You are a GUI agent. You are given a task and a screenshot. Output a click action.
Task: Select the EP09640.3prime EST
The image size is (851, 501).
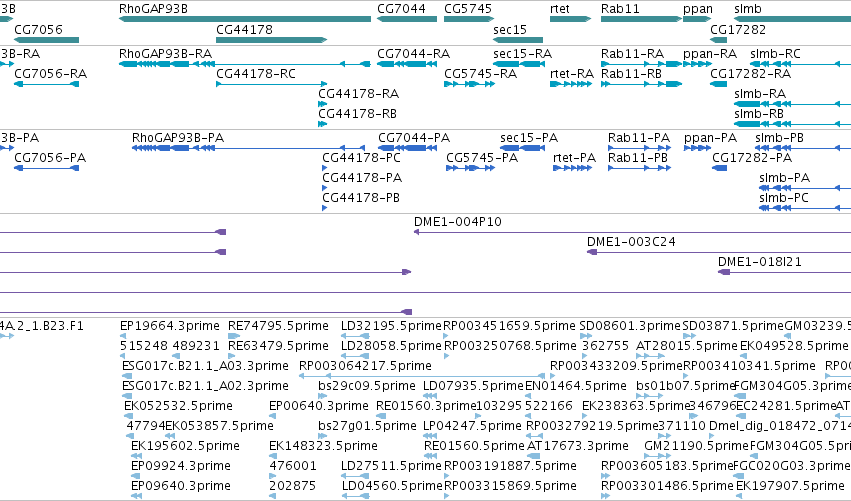pyautogui.click(x=136, y=496)
